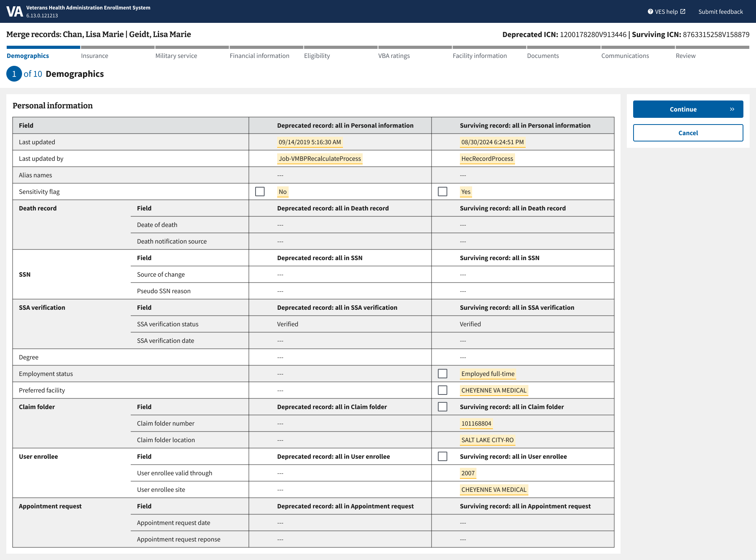756x560 pixels.
Task: Switch to Financial information tab
Action: click(259, 56)
